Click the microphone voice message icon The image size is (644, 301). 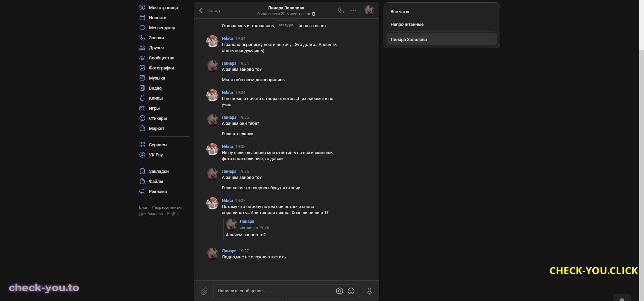pos(369,291)
